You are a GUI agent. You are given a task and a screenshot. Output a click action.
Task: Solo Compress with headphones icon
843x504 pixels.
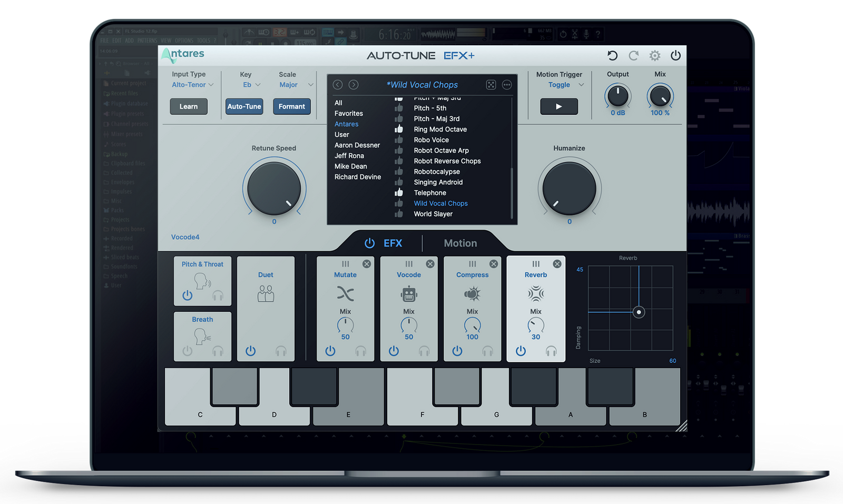tap(488, 351)
